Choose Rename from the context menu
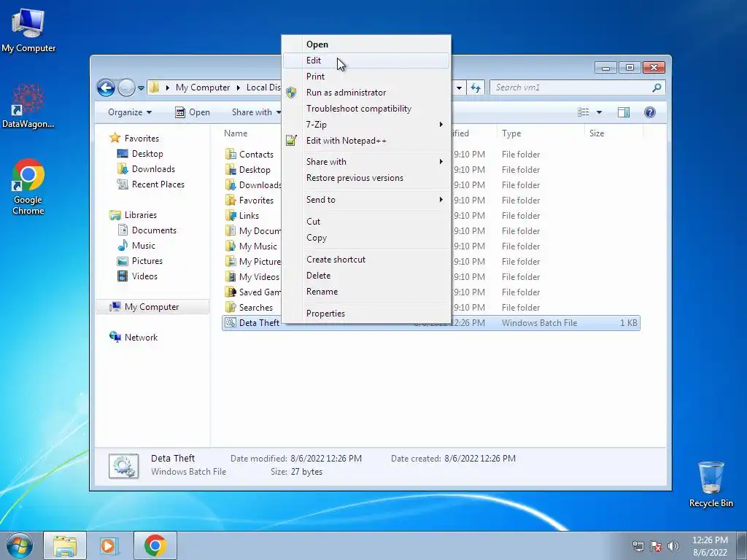Viewport: 747px width, 560px height. (x=366, y=292)
